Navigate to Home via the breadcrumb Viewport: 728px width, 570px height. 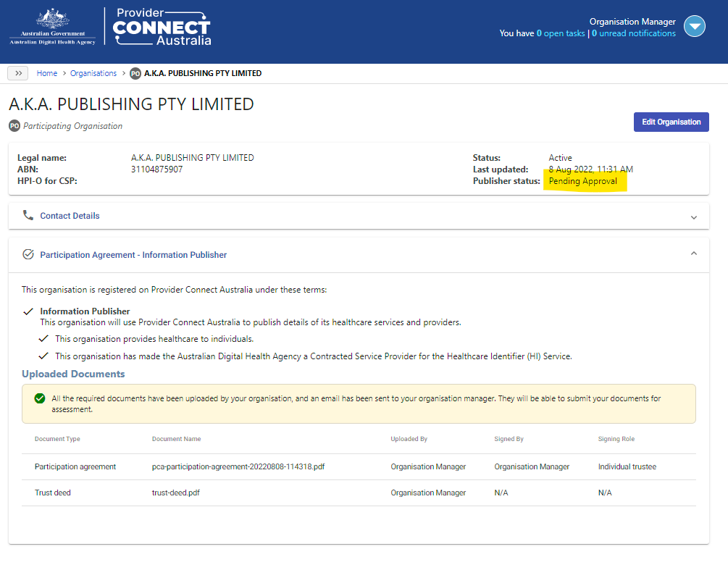pos(46,73)
